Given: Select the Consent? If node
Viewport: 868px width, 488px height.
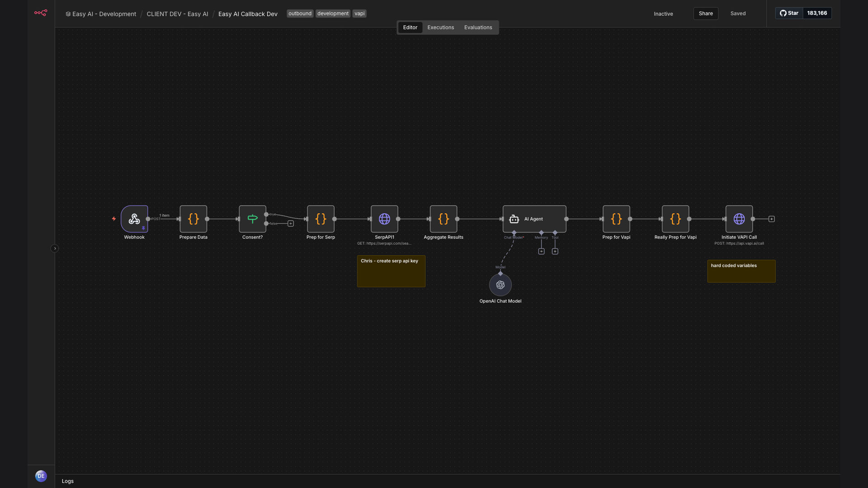Looking at the screenshot, I should [252, 219].
